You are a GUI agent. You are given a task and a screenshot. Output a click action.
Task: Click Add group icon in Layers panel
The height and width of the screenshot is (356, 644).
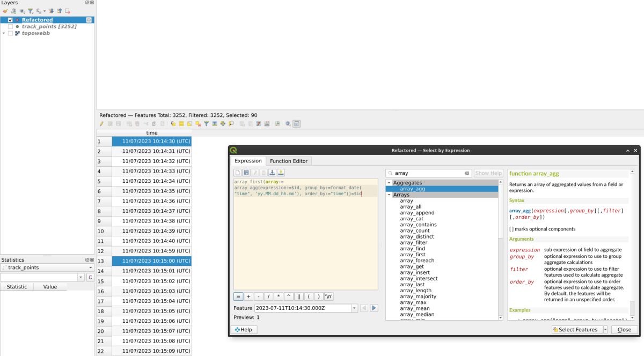[13, 11]
